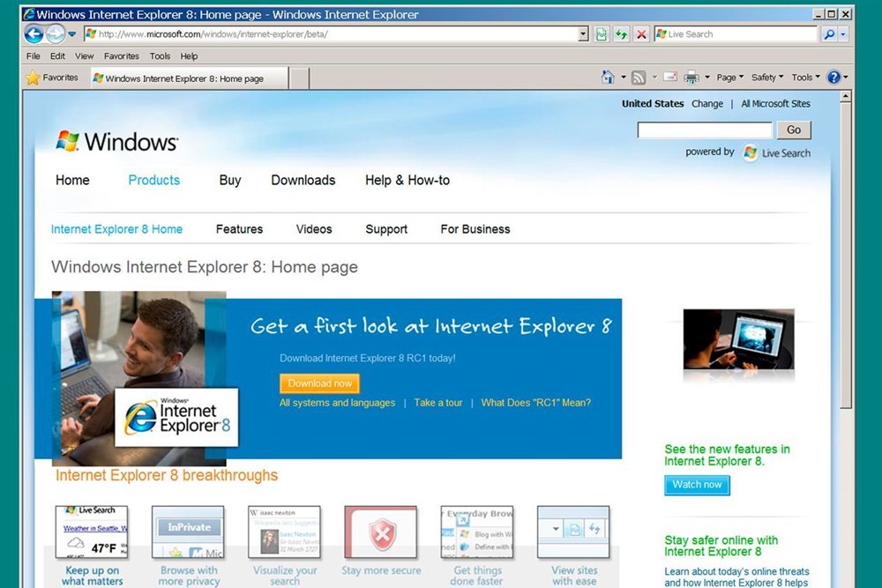Click the orange Download now button
The width and height of the screenshot is (882, 588).
(x=319, y=383)
